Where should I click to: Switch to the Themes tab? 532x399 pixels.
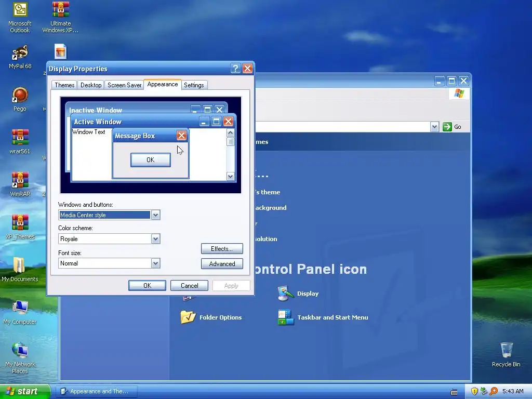[64, 85]
